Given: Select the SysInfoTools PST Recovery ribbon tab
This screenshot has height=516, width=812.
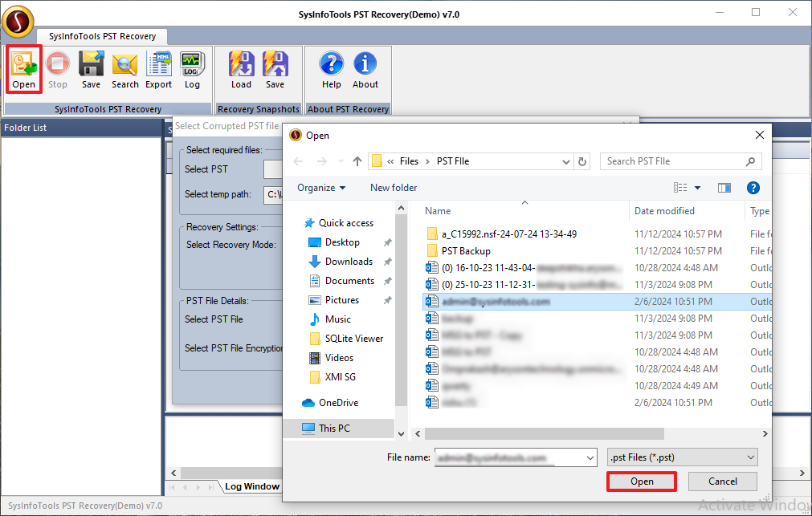Looking at the screenshot, I should click(x=103, y=36).
